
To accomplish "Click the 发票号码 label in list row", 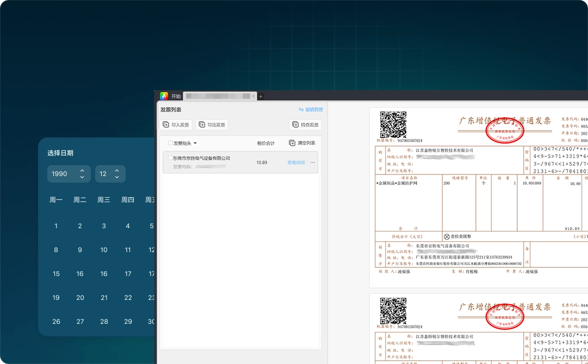I will pos(182,167).
